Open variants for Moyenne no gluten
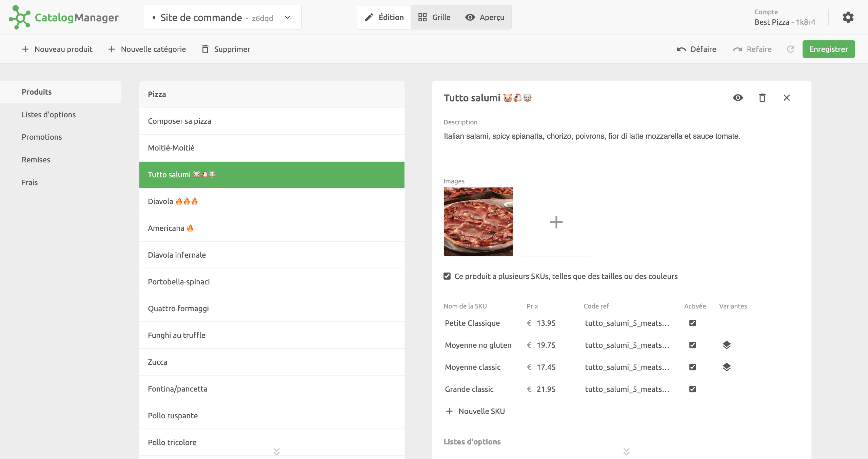868x459 pixels. (x=727, y=345)
